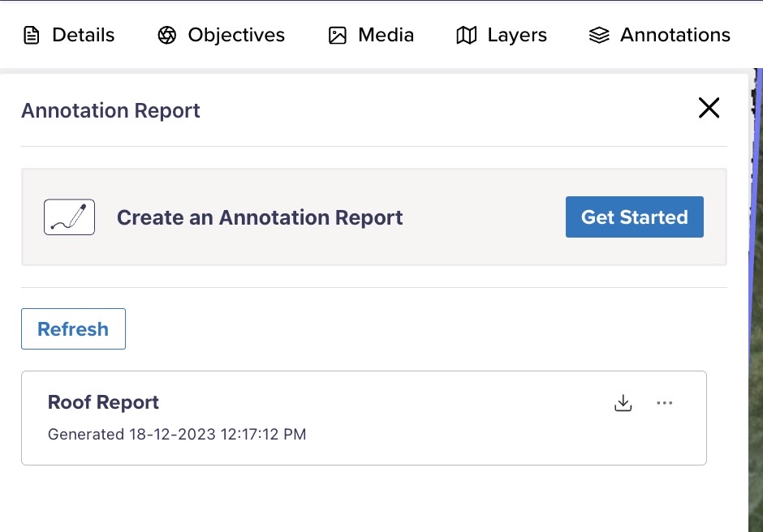This screenshot has height=532, width=763.
Task: Click the Annotations stacked layers icon
Action: pyautogui.click(x=599, y=35)
